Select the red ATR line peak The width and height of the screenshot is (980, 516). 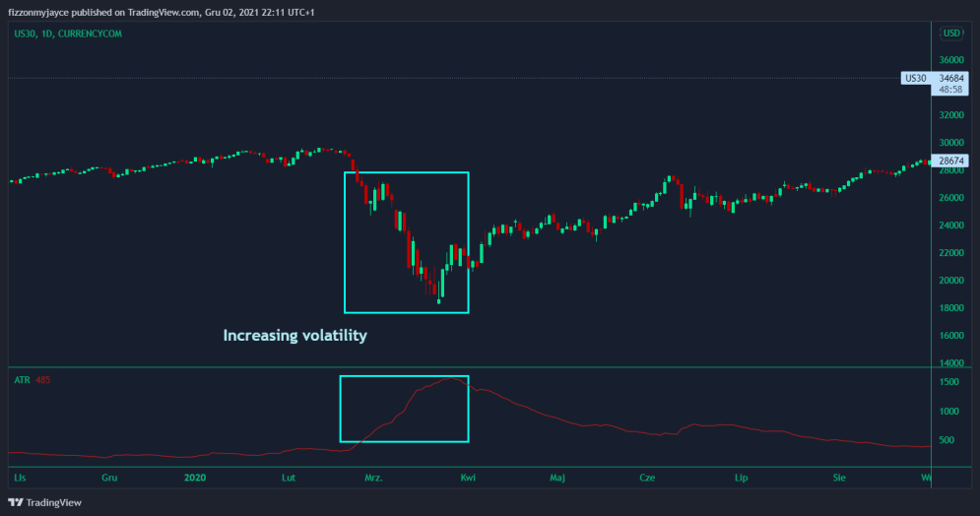[451, 378]
